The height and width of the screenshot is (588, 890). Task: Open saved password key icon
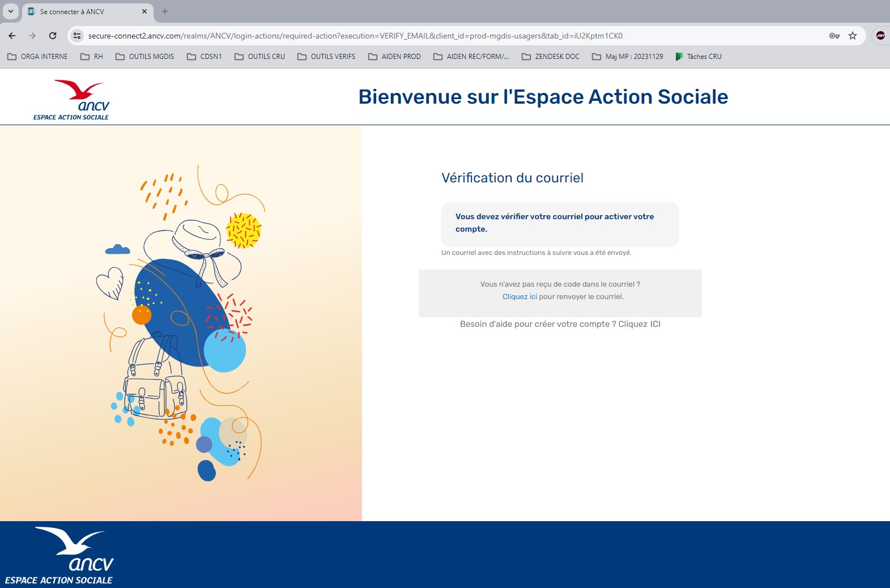point(834,36)
